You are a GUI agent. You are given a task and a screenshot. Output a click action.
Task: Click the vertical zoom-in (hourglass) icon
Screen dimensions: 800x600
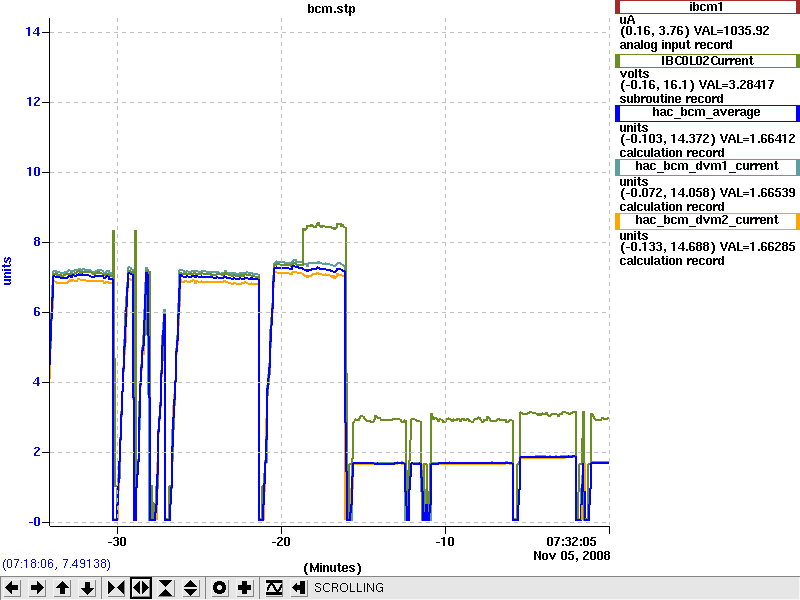(166, 588)
